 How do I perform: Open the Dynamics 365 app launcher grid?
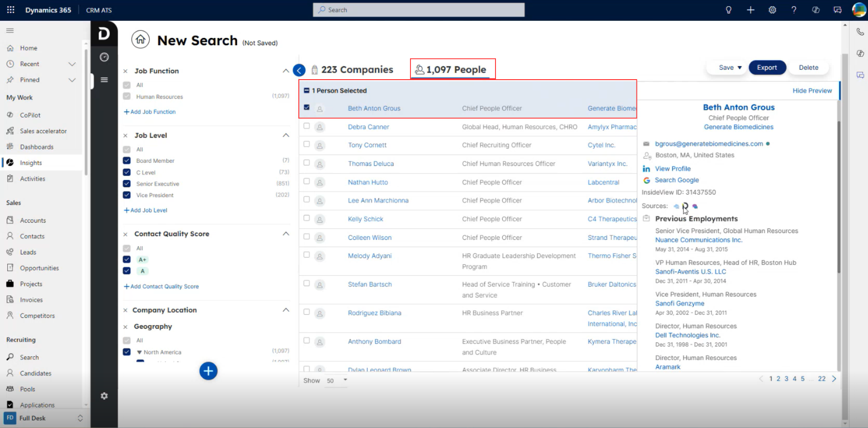11,10
